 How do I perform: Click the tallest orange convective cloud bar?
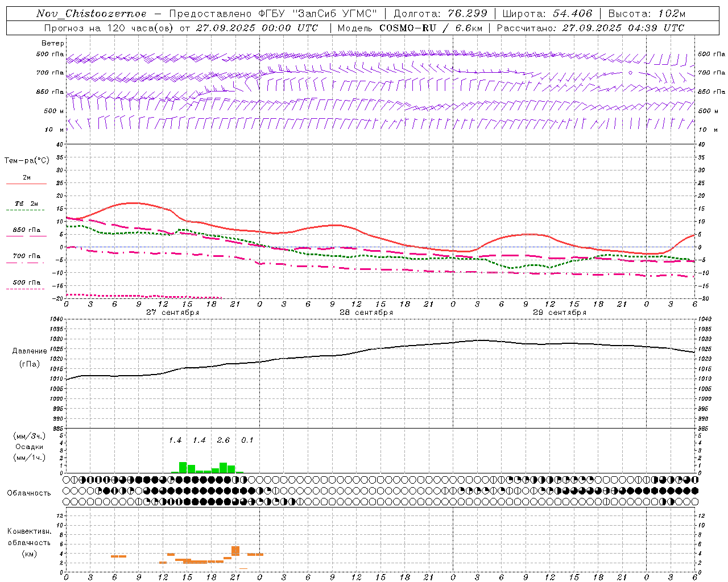pyautogui.click(x=235, y=551)
